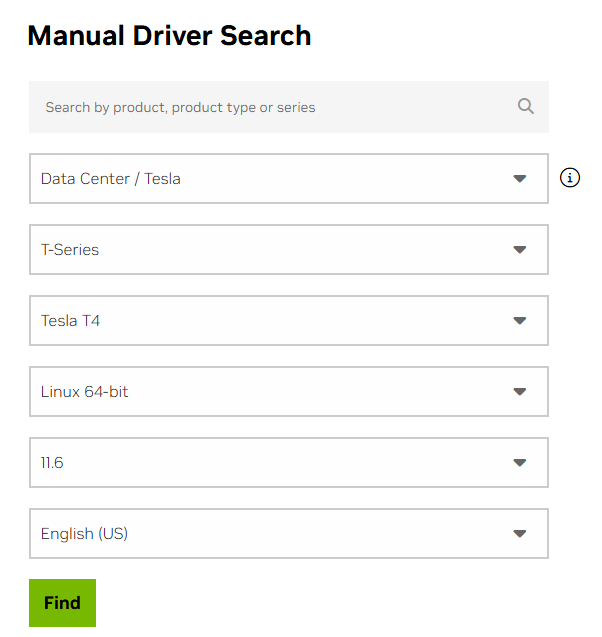Click the arrow on Tesla T4 dropdown
This screenshot has height=637, width=602.
pos(519,321)
